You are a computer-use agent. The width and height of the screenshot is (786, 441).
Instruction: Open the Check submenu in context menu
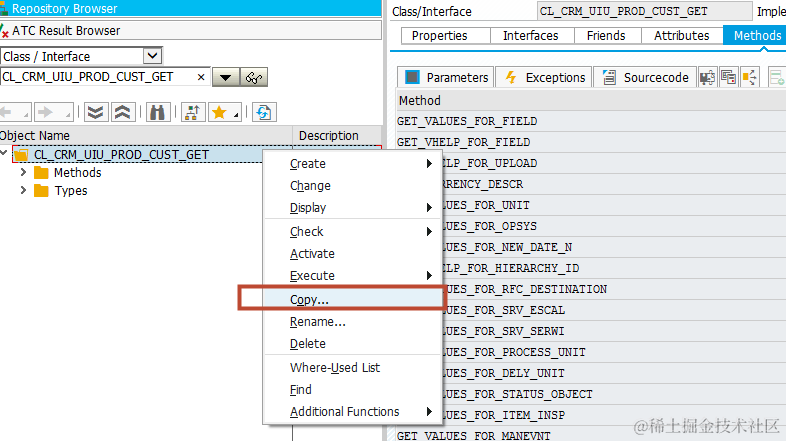coord(352,232)
